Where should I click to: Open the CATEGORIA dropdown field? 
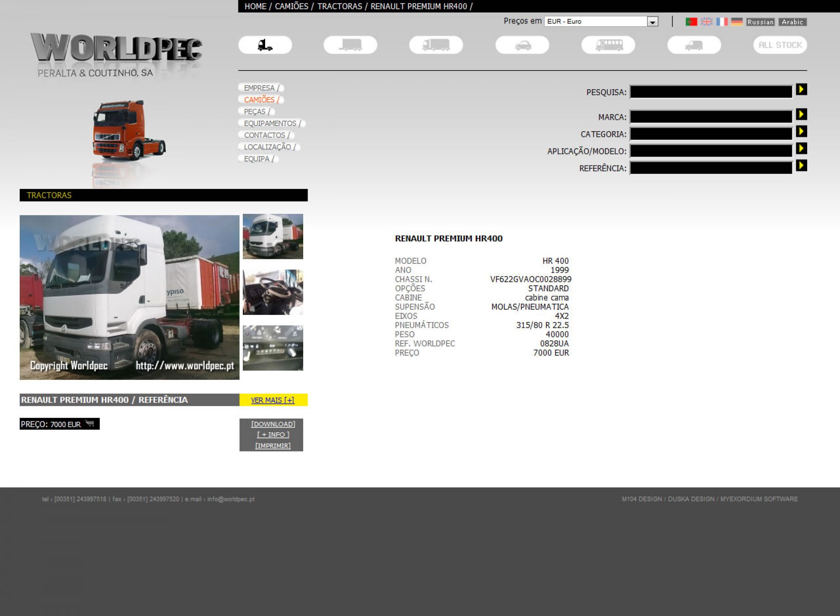tap(710, 134)
